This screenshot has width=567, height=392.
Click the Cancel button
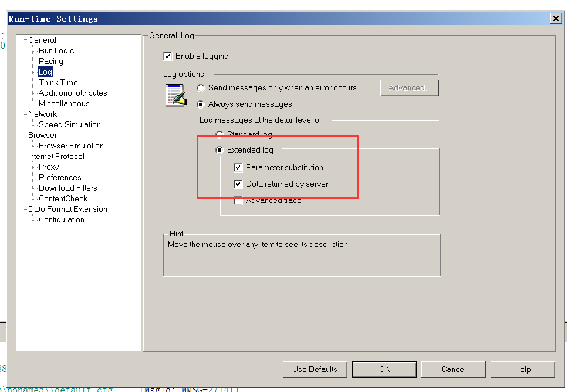click(453, 369)
